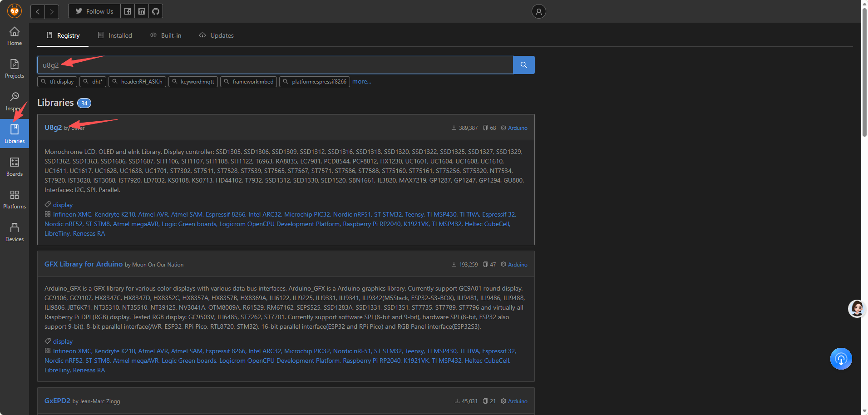Apply the 'platform:espressif8266' search example
868x415 pixels.
[314, 82]
